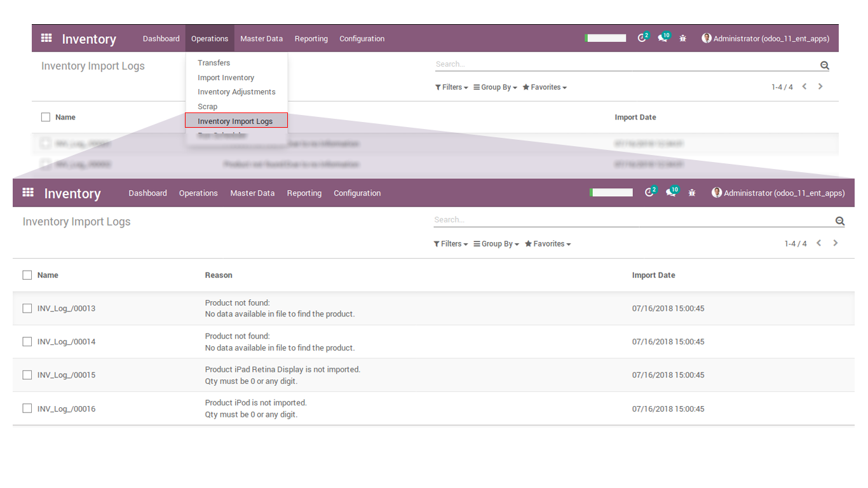
Task: Sort by the Reason column header
Action: (x=219, y=275)
